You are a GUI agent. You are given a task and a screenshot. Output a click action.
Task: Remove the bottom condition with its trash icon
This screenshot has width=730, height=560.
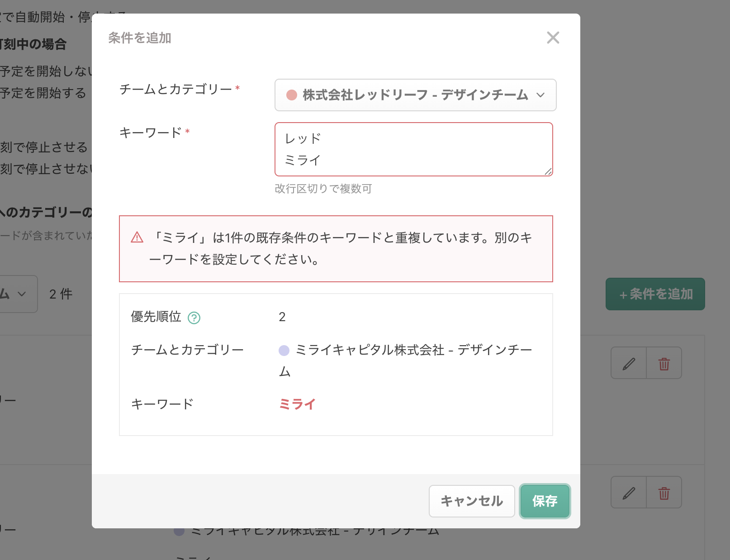(664, 492)
